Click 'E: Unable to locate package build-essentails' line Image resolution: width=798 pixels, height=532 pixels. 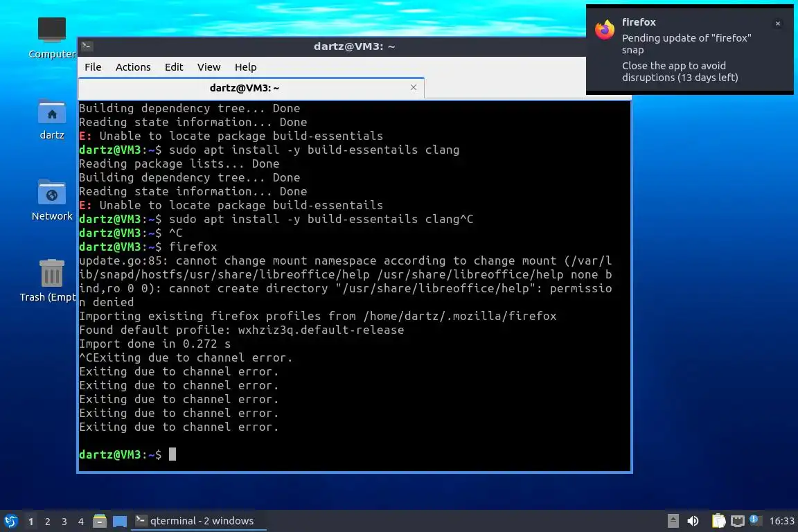[x=231, y=205]
